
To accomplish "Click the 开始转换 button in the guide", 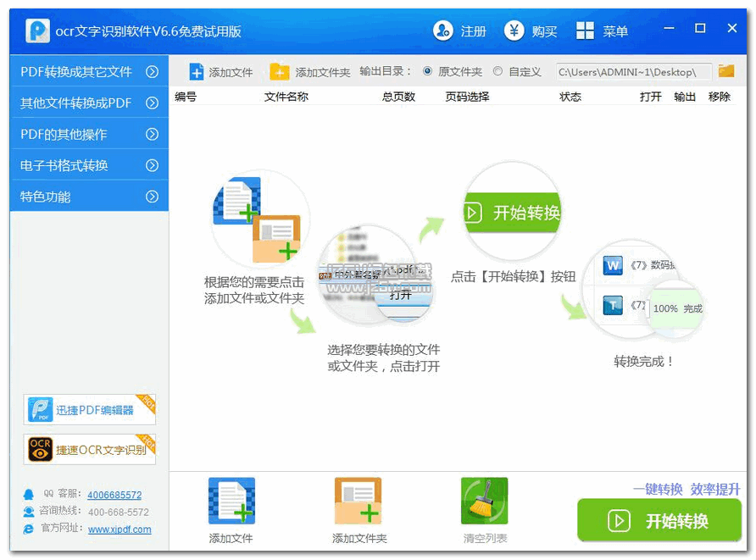I will coord(512,212).
